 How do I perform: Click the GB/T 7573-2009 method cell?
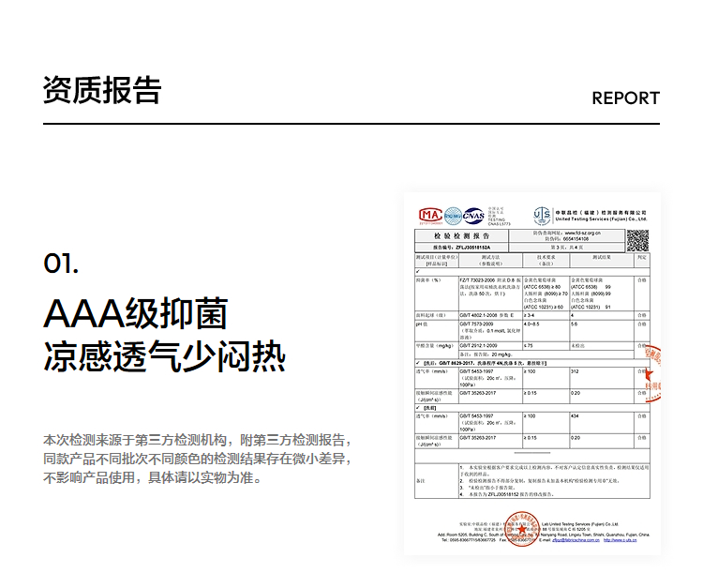coord(490,330)
